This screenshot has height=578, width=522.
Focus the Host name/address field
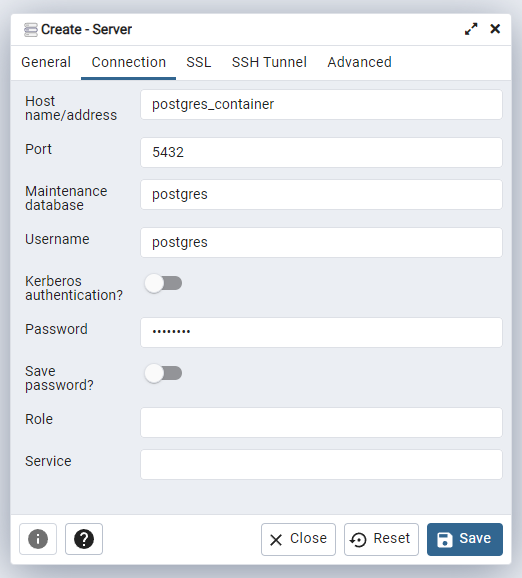tap(321, 104)
